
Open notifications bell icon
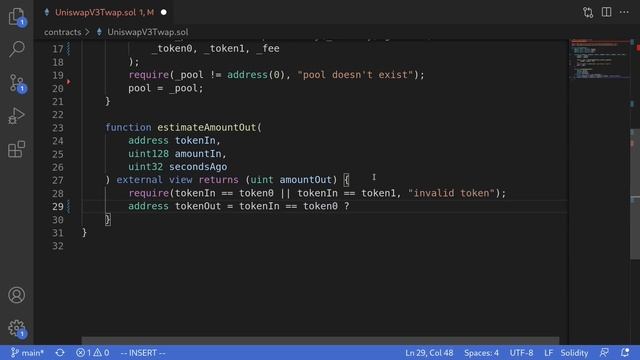point(624,353)
